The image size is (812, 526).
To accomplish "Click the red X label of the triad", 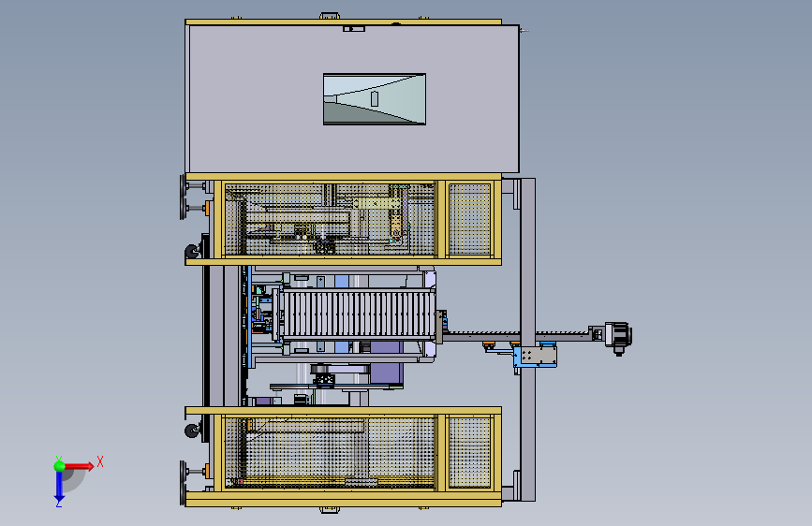I will [x=100, y=461].
